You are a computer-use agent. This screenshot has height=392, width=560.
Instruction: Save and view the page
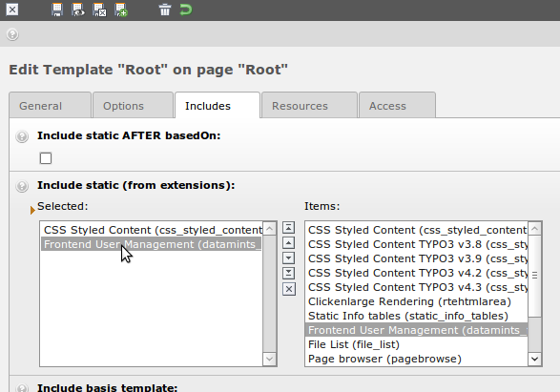(x=78, y=10)
